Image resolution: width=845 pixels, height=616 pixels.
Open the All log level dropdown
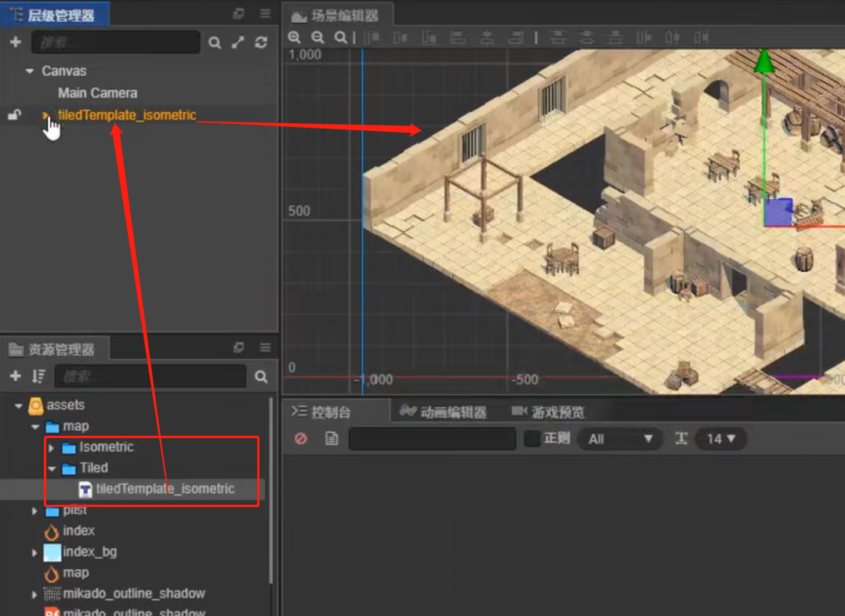coord(619,439)
